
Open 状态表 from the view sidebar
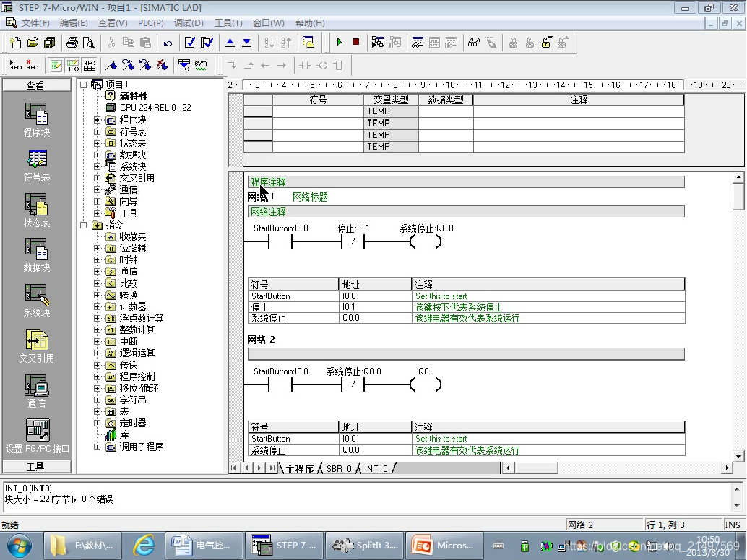(x=36, y=210)
